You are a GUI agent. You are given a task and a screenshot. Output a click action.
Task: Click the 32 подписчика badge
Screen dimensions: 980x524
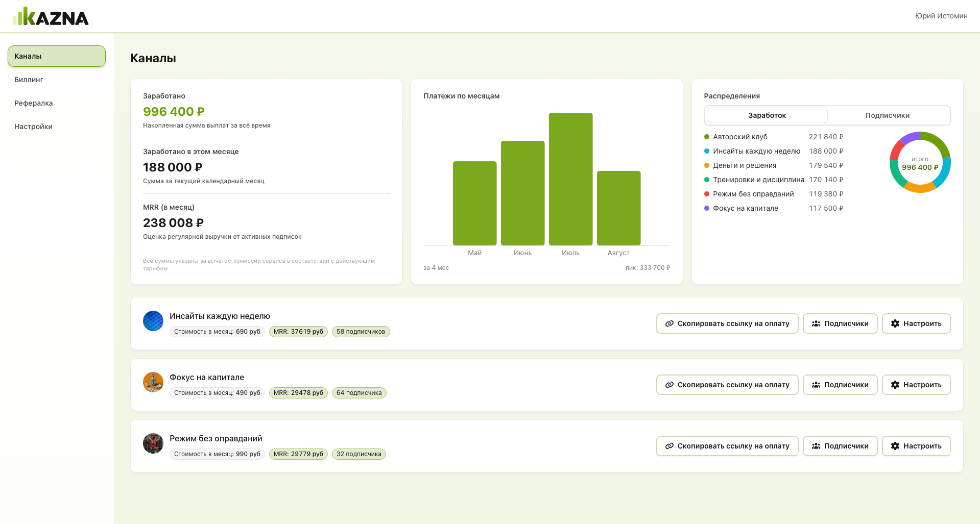point(359,454)
